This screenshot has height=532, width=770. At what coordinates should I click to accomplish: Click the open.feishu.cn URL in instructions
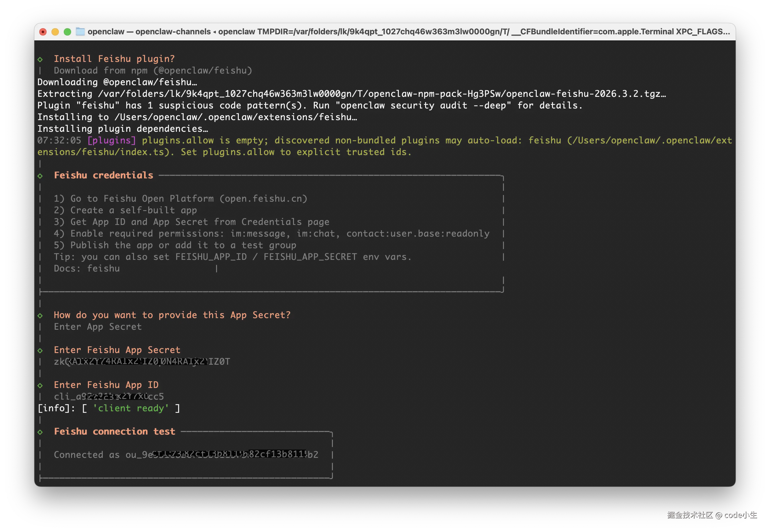click(263, 199)
